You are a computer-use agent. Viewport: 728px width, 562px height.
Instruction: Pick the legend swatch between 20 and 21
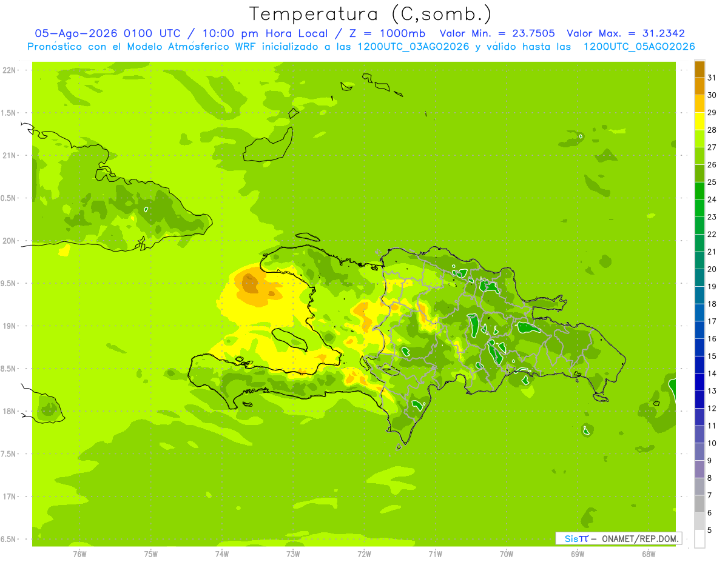tap(699, 260)
